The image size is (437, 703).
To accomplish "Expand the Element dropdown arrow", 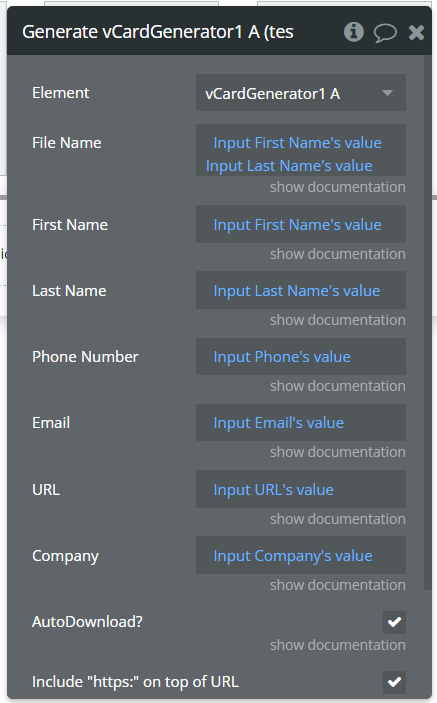I will (387, 93).
